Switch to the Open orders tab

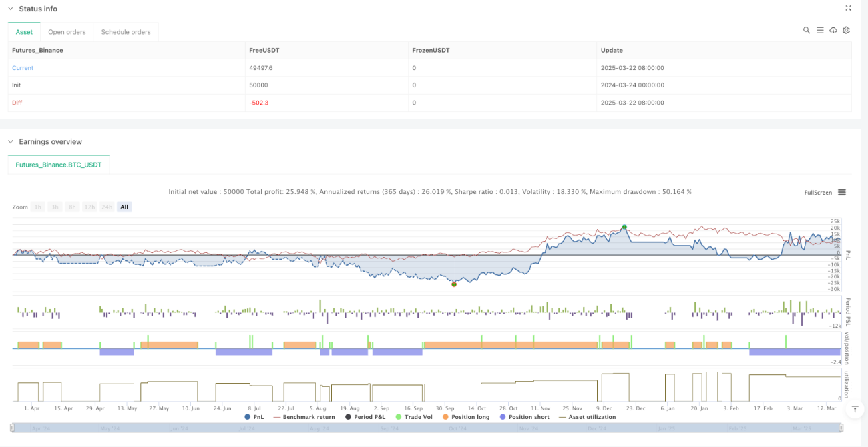tap(67, 32)
